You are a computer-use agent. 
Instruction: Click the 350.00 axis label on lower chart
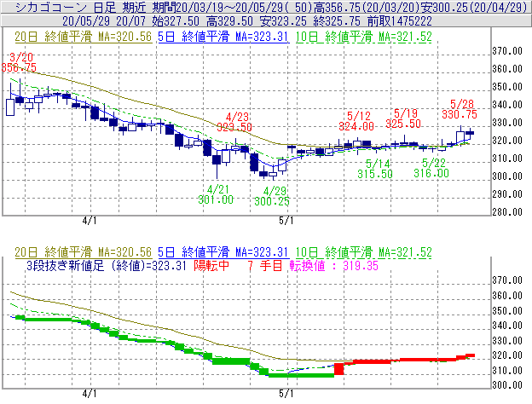pos(507,310)
